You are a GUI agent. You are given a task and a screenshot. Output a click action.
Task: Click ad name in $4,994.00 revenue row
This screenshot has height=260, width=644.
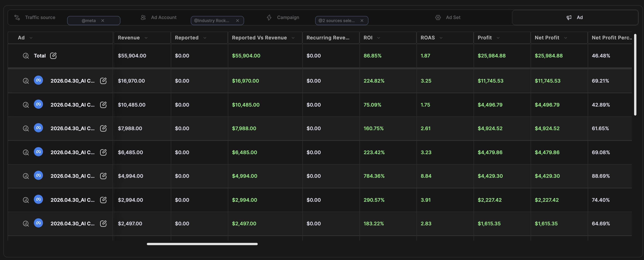tap(72, 176)
